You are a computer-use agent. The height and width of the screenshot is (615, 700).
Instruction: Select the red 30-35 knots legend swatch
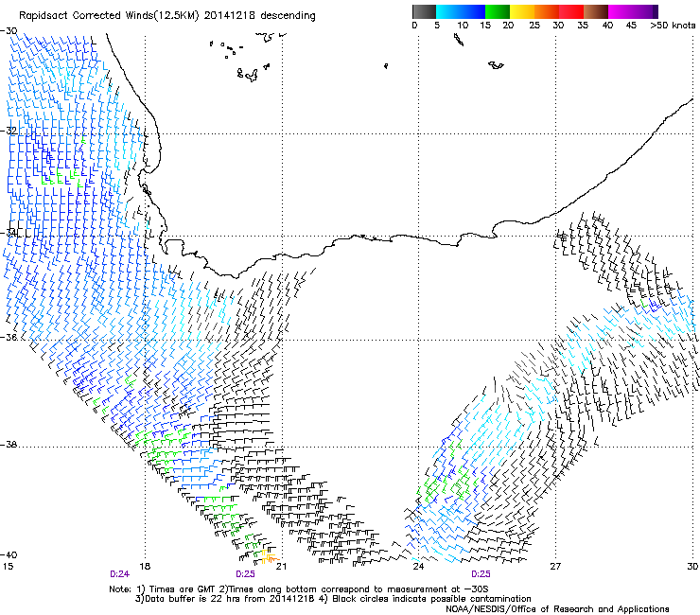[571, 11]
